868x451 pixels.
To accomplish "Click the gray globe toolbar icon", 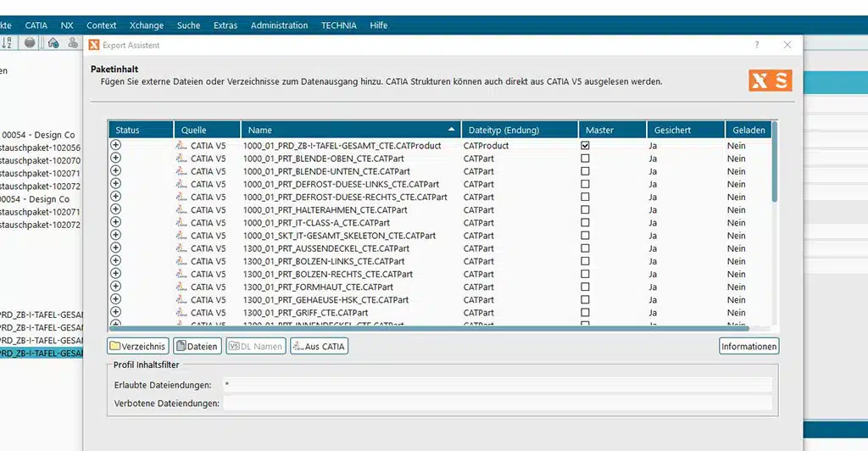I will 30,42.
